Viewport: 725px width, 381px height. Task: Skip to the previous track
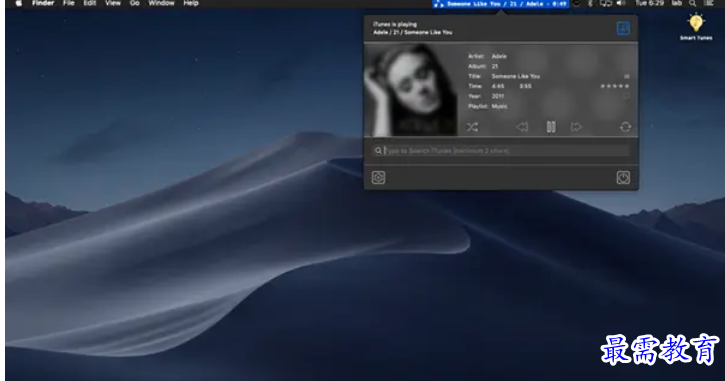pos(522,127)
